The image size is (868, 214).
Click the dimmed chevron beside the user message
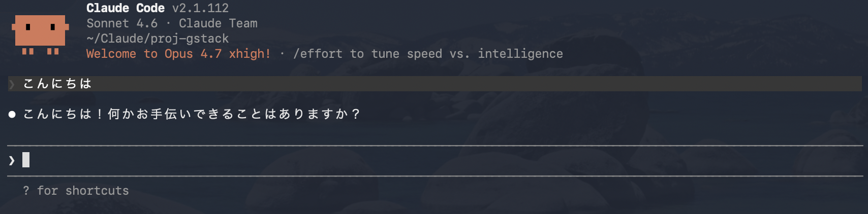pos(12,84)
